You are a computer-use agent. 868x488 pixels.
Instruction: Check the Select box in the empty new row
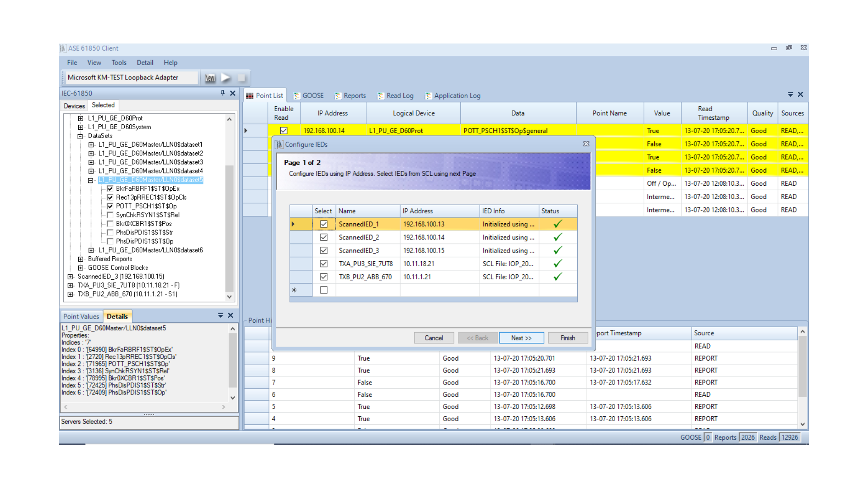324,290
